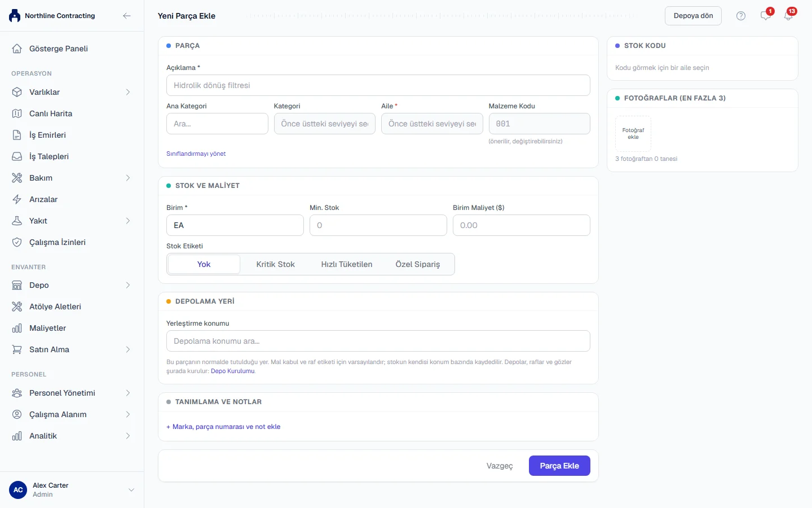Expand the Bakım submenu chevron
812x508 pixels.
128,178
